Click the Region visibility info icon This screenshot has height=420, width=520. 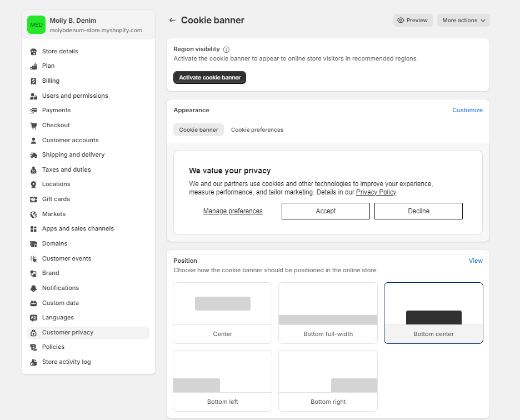pos(226,49)
